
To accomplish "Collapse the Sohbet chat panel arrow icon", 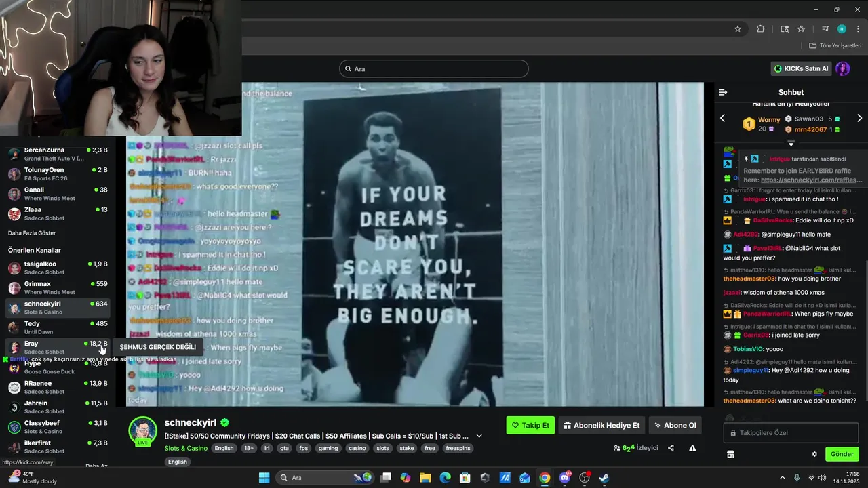I will tap(723, 92).
